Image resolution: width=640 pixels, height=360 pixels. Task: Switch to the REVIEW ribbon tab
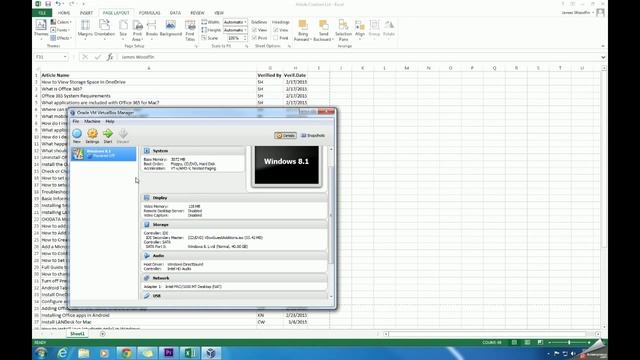[x=197, y=13]
